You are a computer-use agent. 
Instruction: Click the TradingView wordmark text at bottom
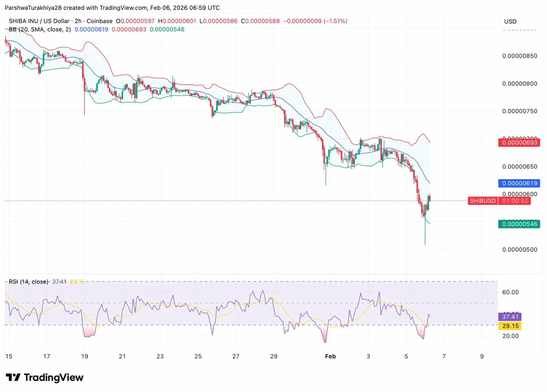pos(54,378)
